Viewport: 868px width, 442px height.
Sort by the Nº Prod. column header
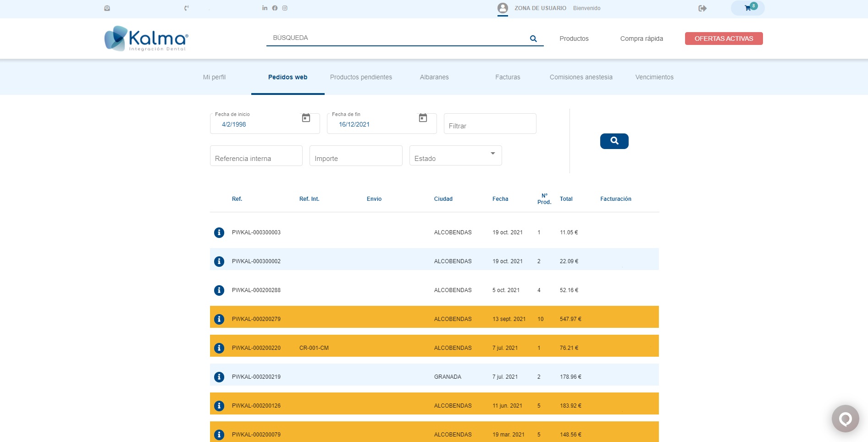544,199
